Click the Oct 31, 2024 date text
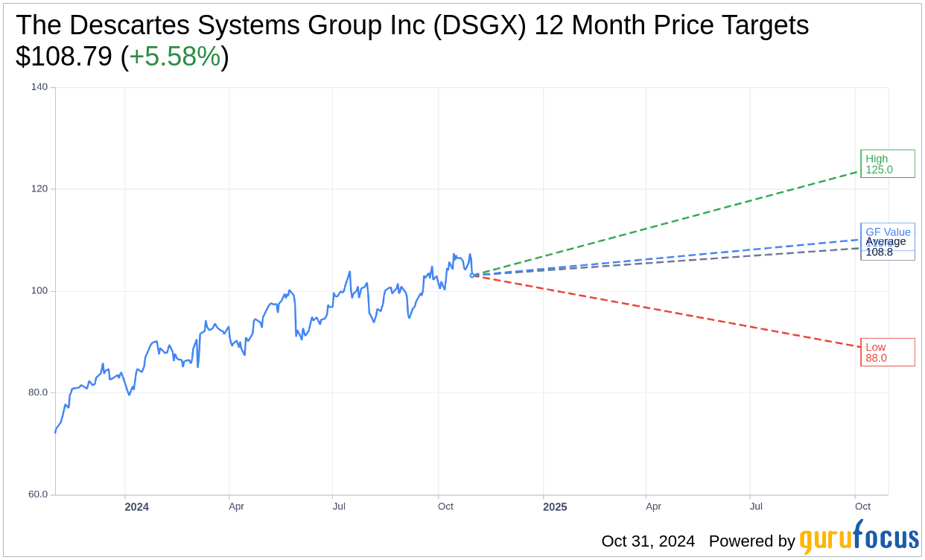This screenshot has height=560, width=925. coord(648,541)
